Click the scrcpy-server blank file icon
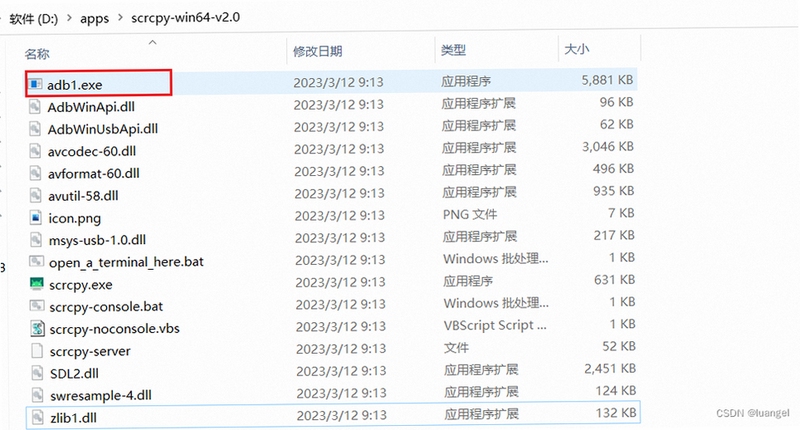800x430 pixels. tap(37, 350)
